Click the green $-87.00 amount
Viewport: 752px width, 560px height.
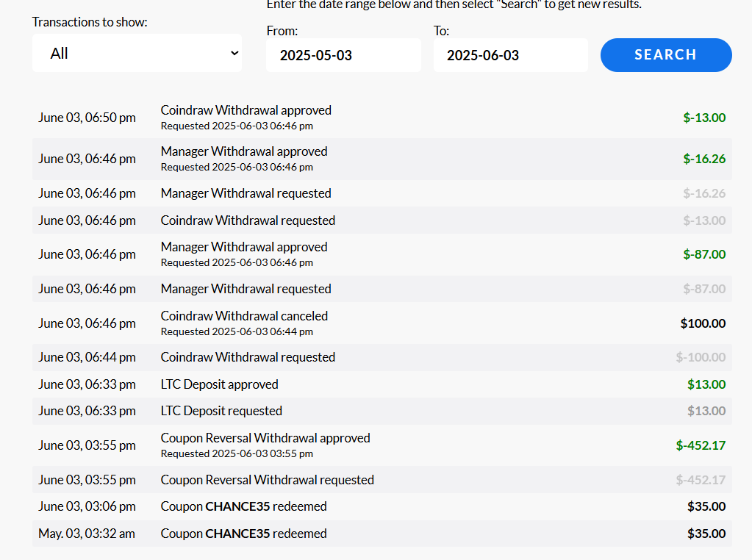coord(703,254)
